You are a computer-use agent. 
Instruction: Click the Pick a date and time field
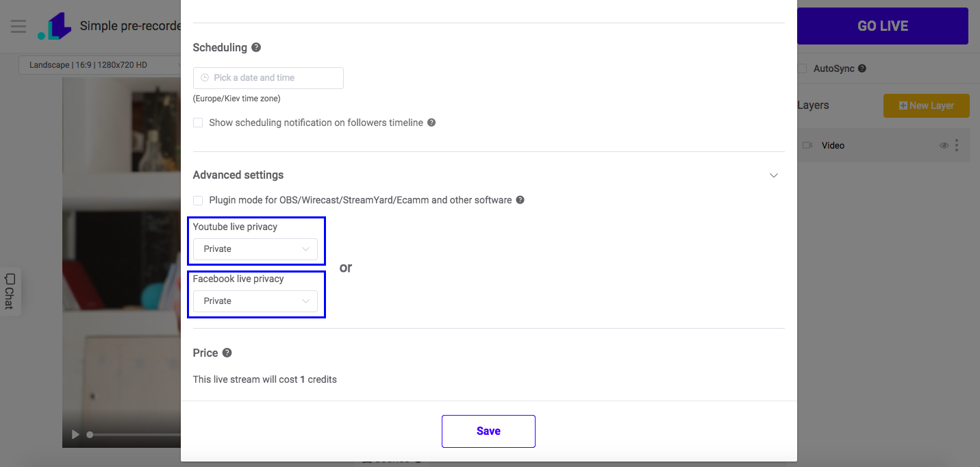tap(268, 78)
